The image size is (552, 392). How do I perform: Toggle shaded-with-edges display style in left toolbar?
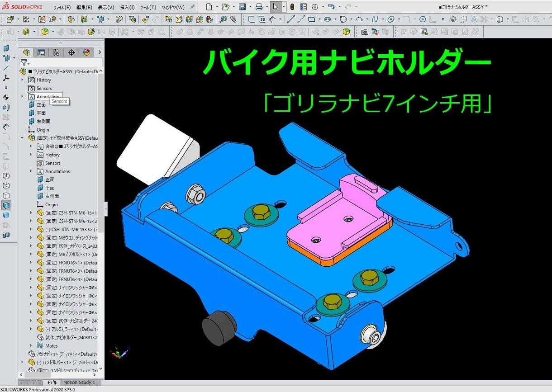point(6,206)
